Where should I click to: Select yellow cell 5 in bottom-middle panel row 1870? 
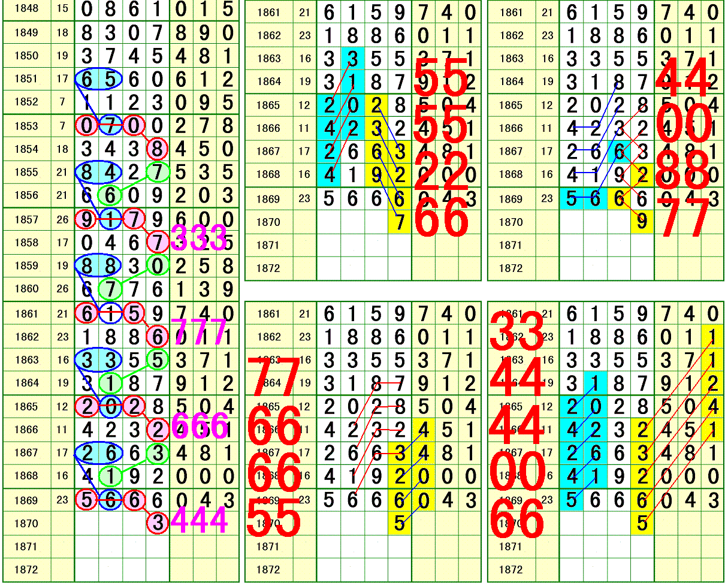[x=400, y=523]
